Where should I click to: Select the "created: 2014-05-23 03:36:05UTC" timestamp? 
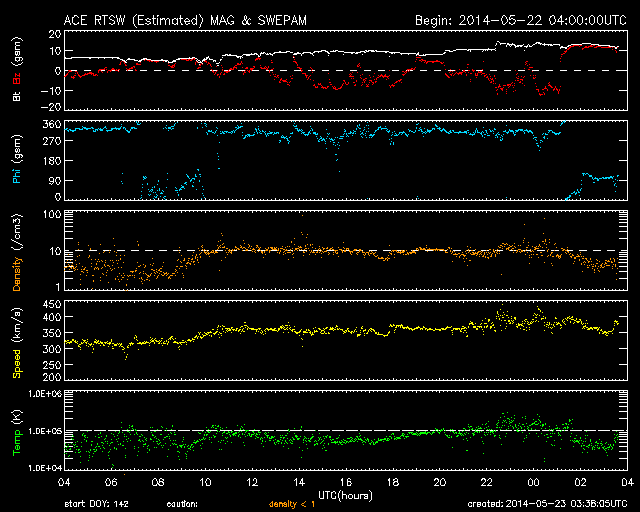(547, 504)
